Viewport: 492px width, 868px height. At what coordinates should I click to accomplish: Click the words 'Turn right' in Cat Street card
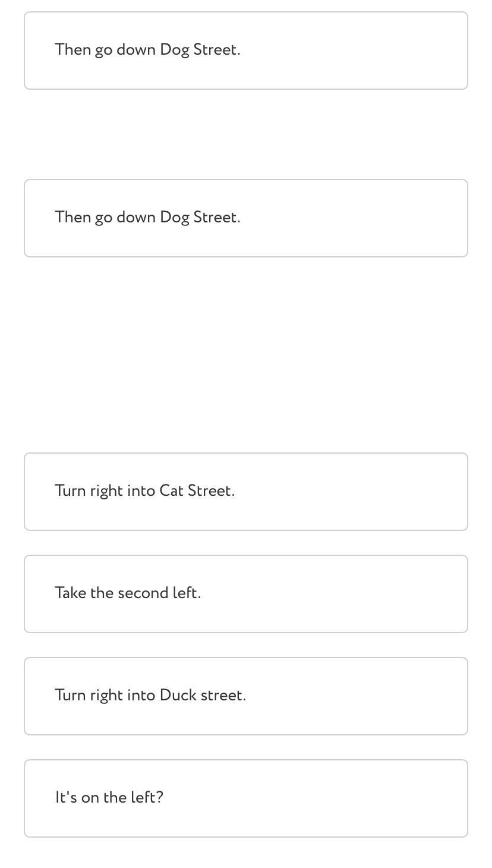85,491
